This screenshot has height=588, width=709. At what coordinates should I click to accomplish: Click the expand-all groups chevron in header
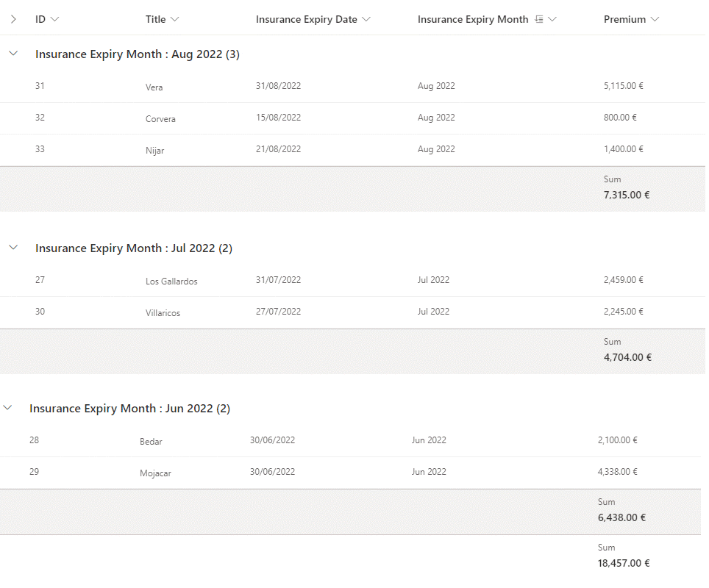coord(13,20)
